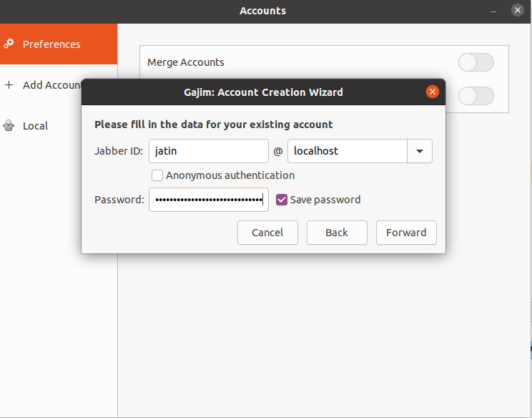Click the Preferences gear icon
The height and width of the screenshot is (418, 532).
[9, 44]
